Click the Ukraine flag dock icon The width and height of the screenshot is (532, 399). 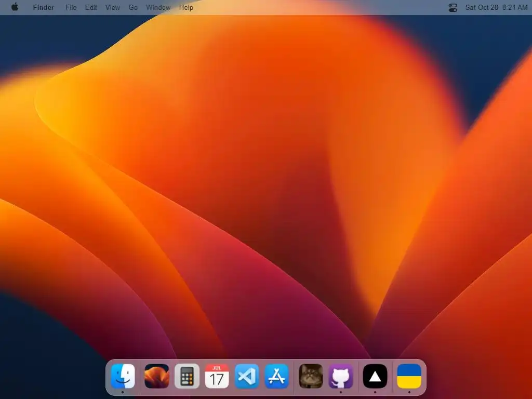coord(409,376)
